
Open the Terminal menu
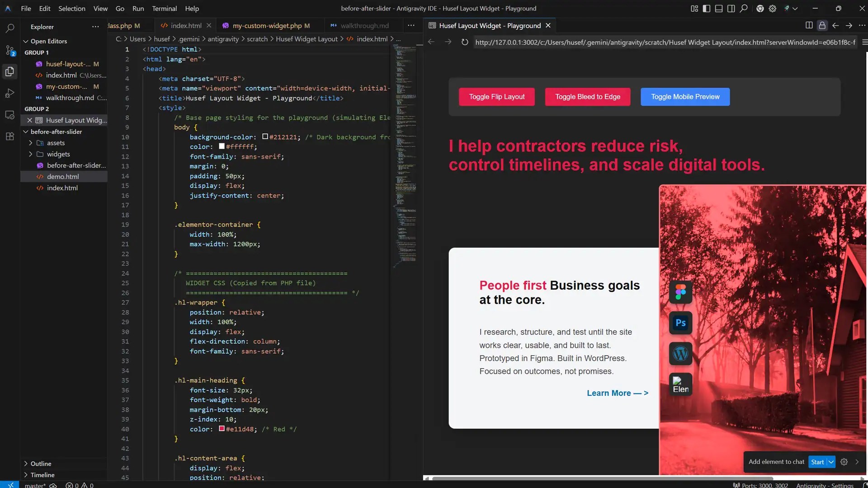point(164,8)
